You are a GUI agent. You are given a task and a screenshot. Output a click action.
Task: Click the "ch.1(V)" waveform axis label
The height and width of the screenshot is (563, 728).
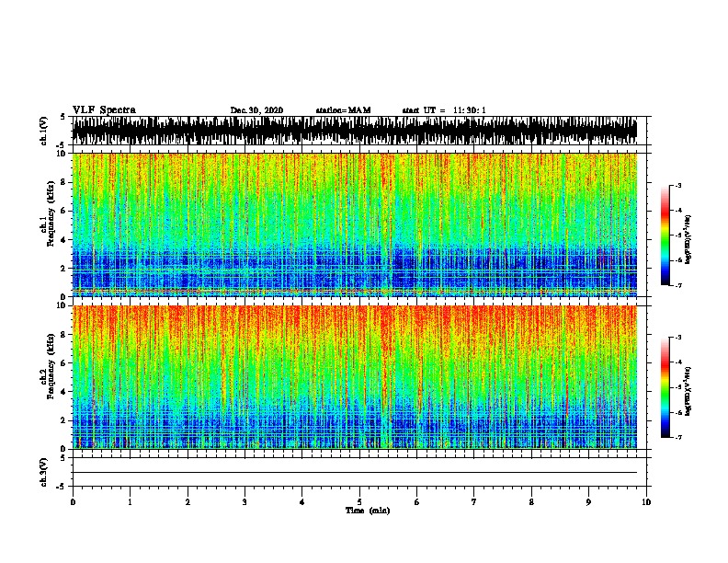tap(44, 131)
